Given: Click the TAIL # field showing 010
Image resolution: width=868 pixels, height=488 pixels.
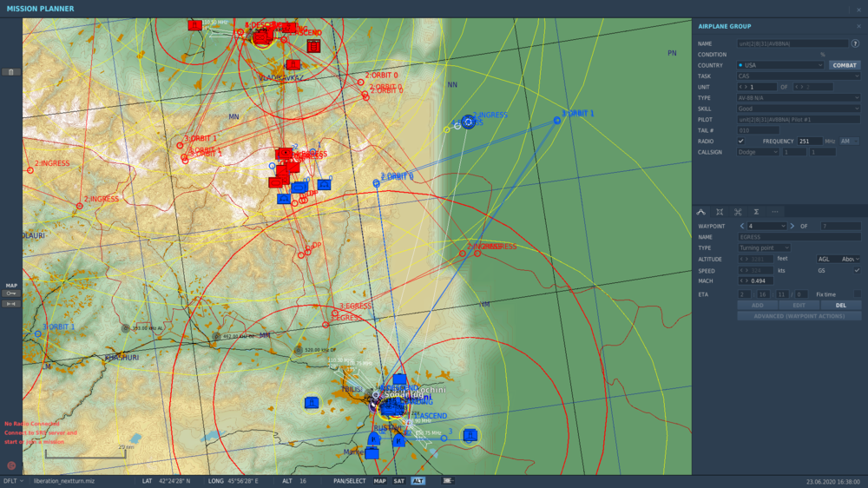Looking at the screenshot, I should tap(758, 130).
